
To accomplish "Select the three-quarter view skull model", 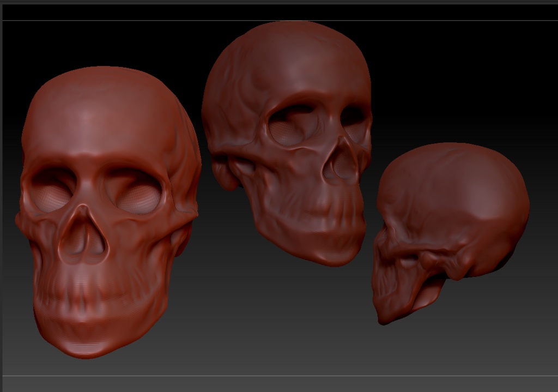I will click(x=288, y=142).
